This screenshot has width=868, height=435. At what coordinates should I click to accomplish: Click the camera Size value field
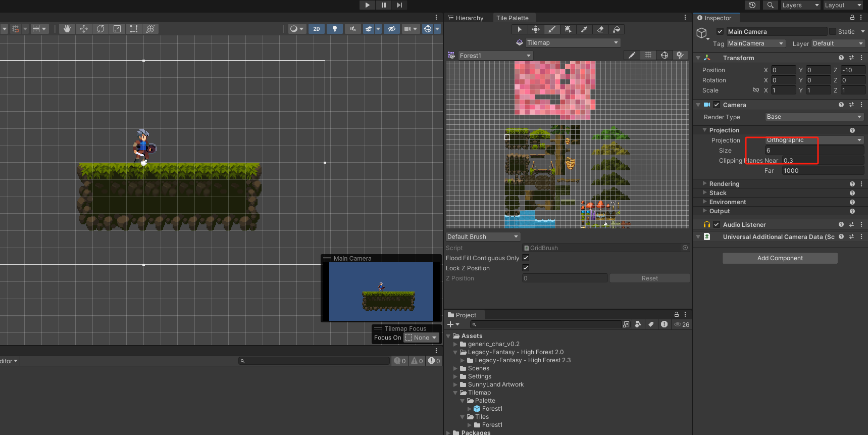point(814,151)
